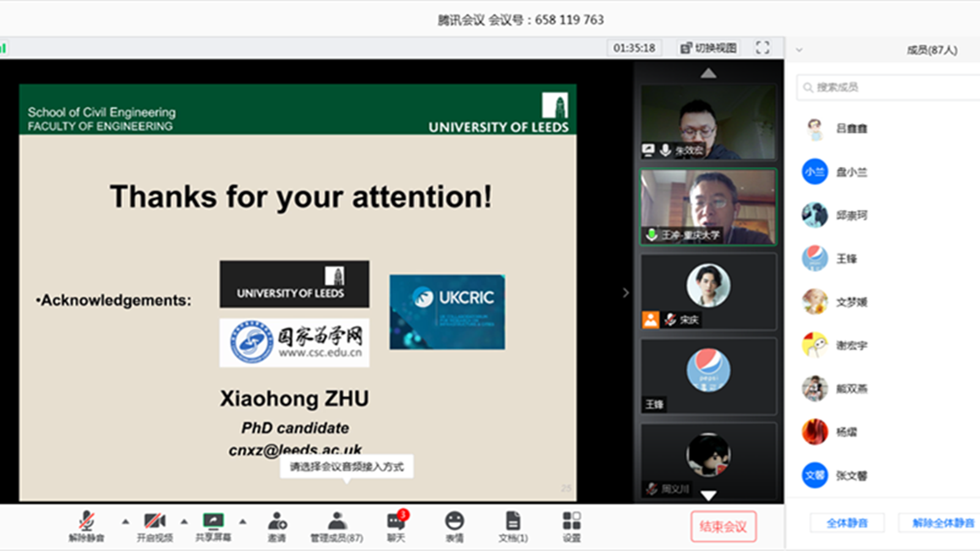
Task: Collapse the 成员(87人) panel with top chevron
Action: coord(799,50)
